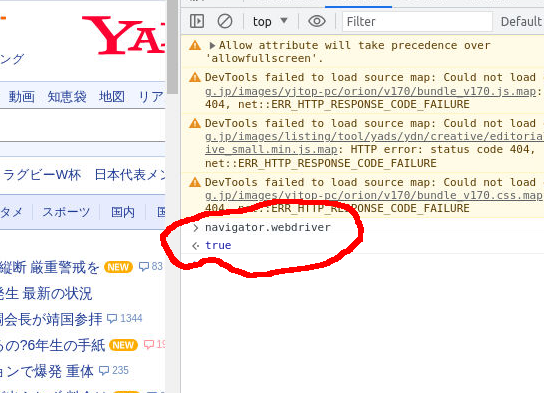The width and height of the screenshot is (544, 393).
Task: Open the 動画 link on Yahoo page
Action: [22, 96]
